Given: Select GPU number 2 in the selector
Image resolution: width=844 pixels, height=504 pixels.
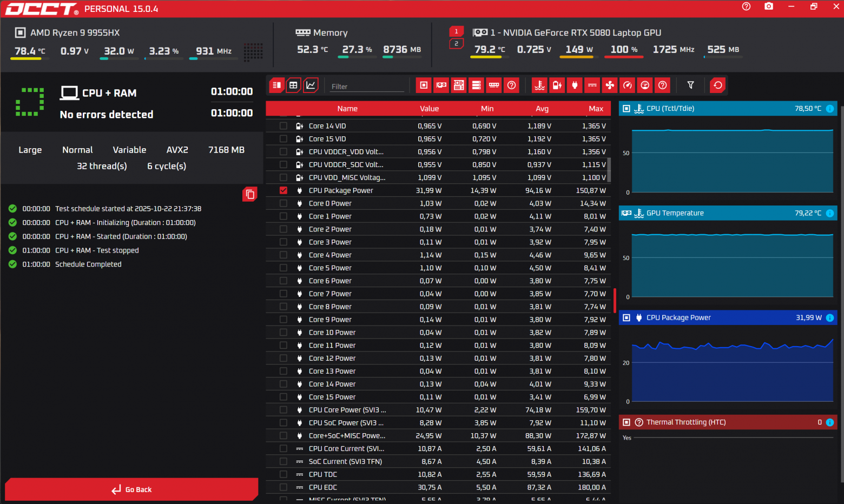Looking at the screenshot, I should click(x=456, y=44).
